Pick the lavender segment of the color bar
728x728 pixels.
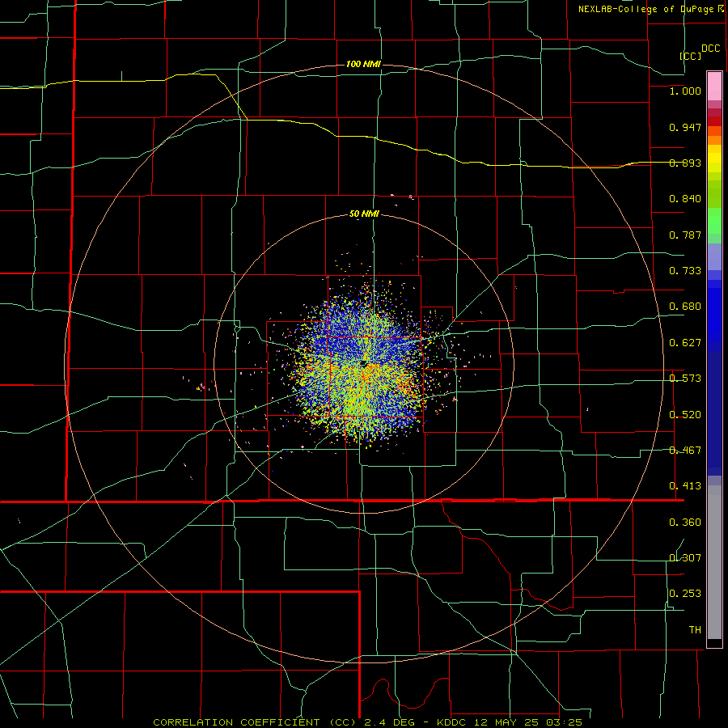714,256
